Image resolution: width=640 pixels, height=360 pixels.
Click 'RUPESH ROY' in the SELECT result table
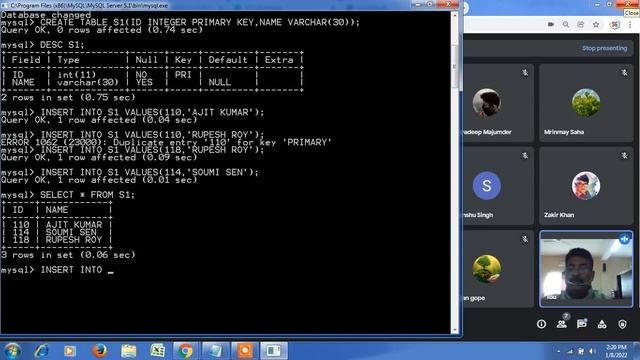coord(74,240)
